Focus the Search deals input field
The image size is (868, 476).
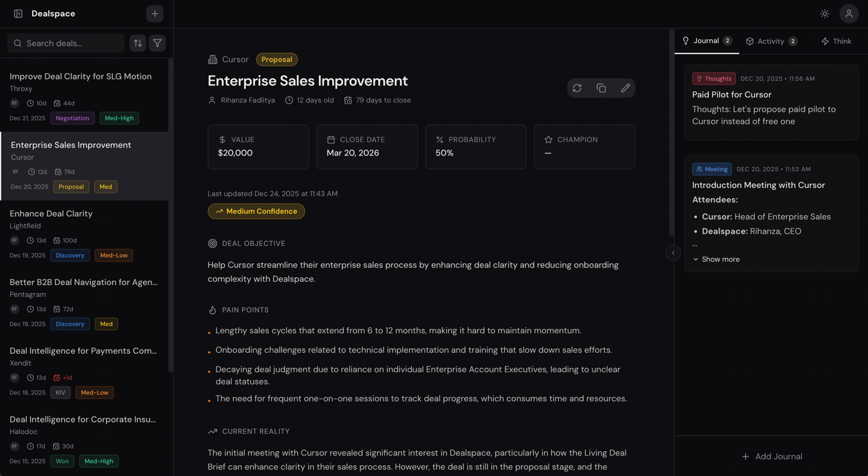coord(71,43)
